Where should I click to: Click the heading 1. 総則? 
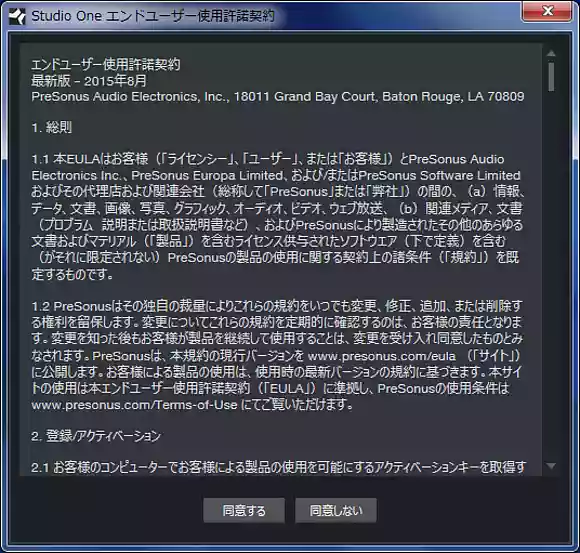52,128
